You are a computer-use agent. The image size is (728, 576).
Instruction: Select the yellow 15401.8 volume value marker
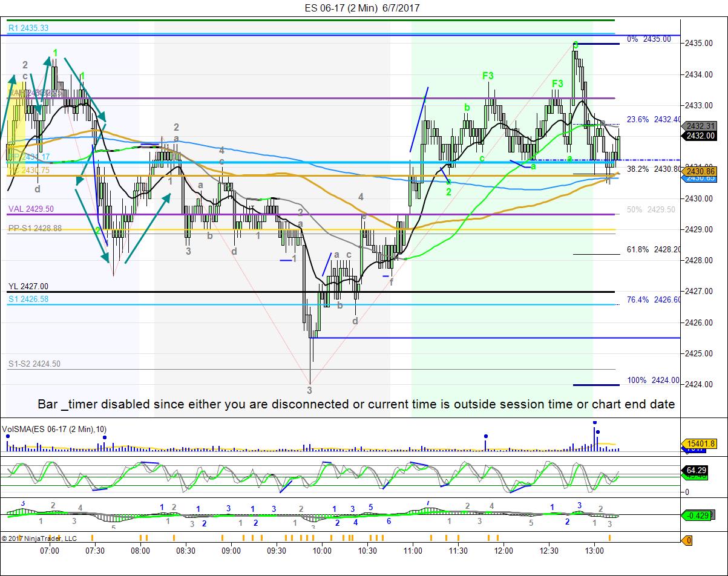[x=700, y=443]
